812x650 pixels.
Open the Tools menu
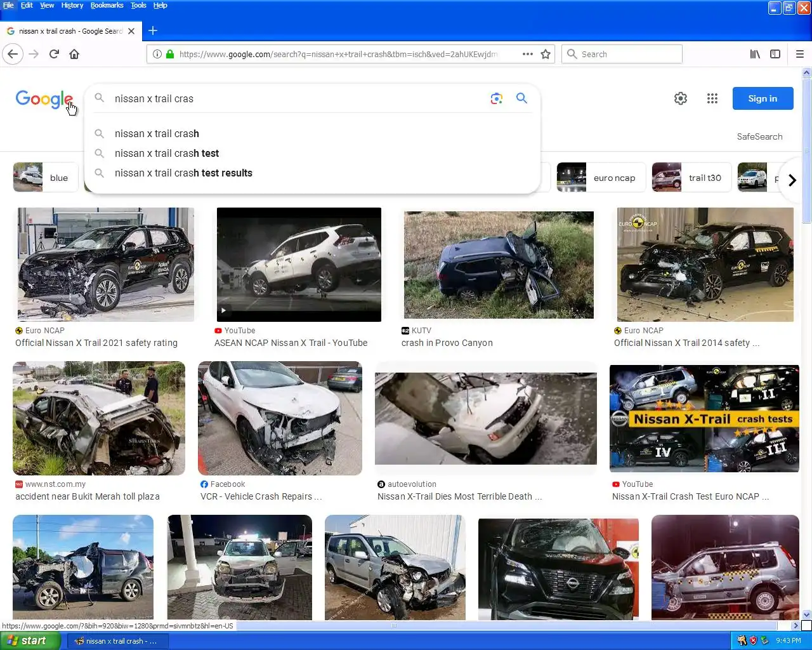point(138,5)
